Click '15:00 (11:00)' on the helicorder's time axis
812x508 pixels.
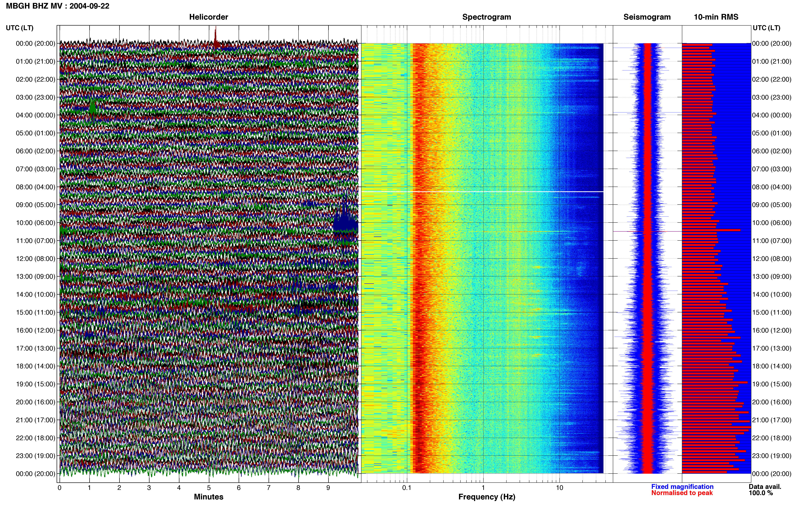36,313
